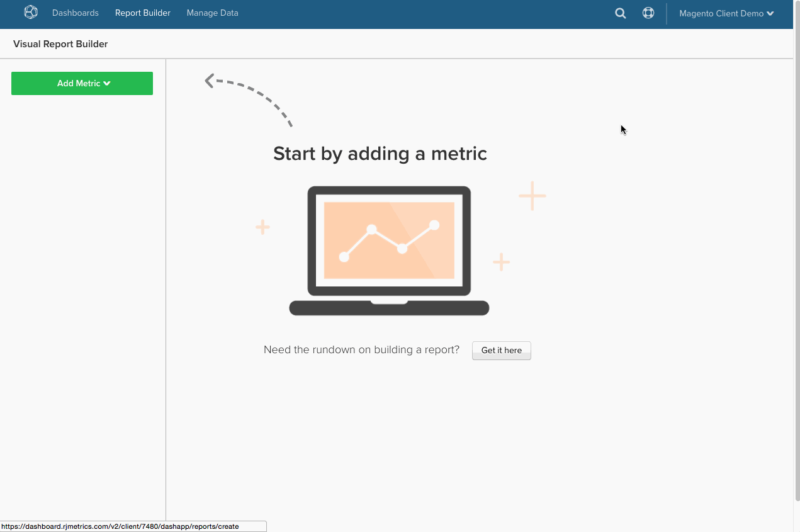Click the chevron next to Add Metric
Viewport: 800px width, 532px height.
(x=108, y=83)
